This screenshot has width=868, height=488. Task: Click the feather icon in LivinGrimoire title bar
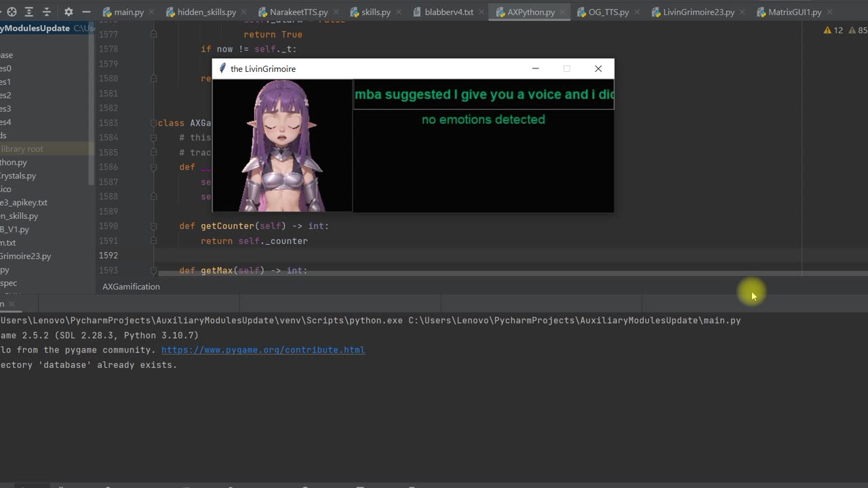pos(222,68)
